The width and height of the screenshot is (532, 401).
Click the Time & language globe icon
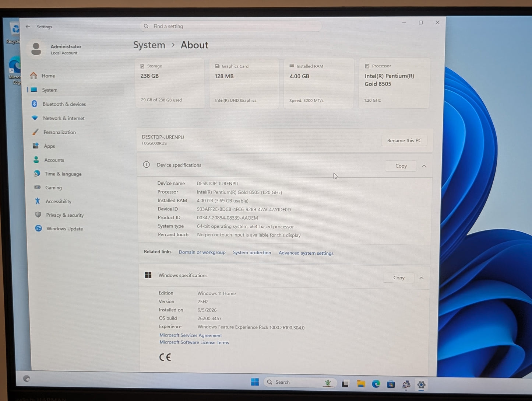[x=37, y=174]
